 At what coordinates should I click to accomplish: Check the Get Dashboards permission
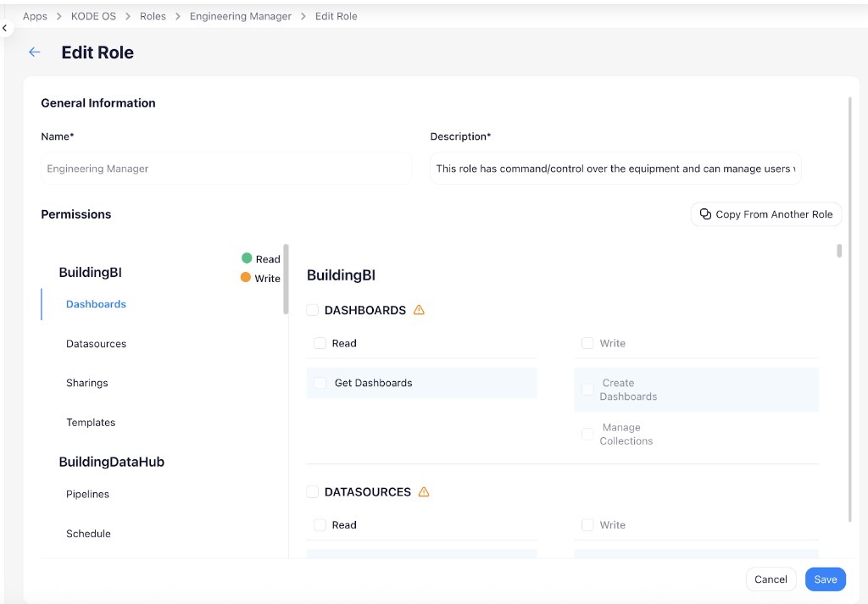320,383
